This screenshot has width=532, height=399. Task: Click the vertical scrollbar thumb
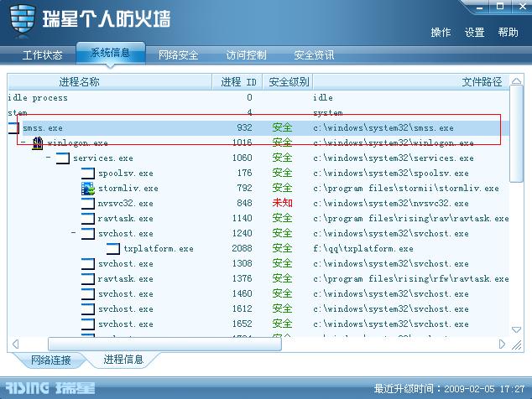[516, 134]
